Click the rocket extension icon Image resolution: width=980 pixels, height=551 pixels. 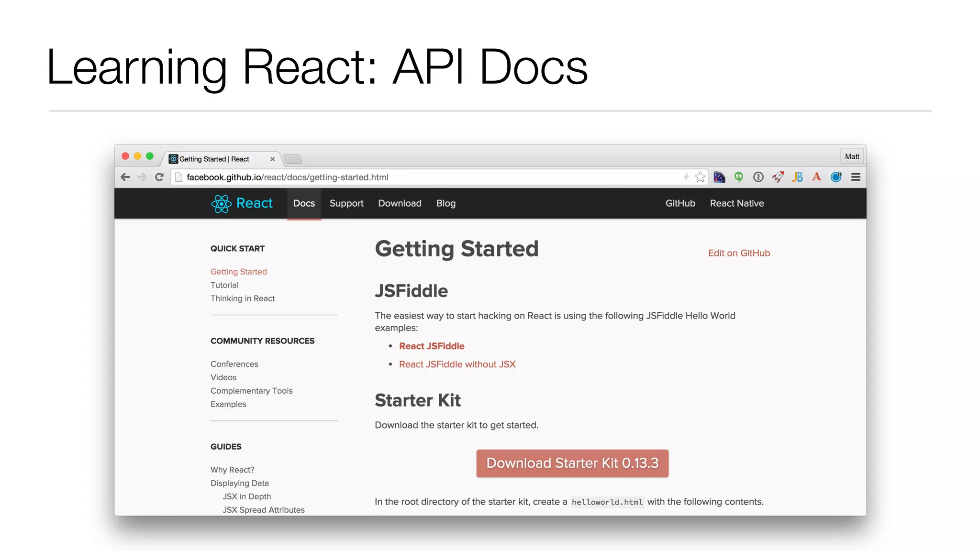tap(778, 177)
